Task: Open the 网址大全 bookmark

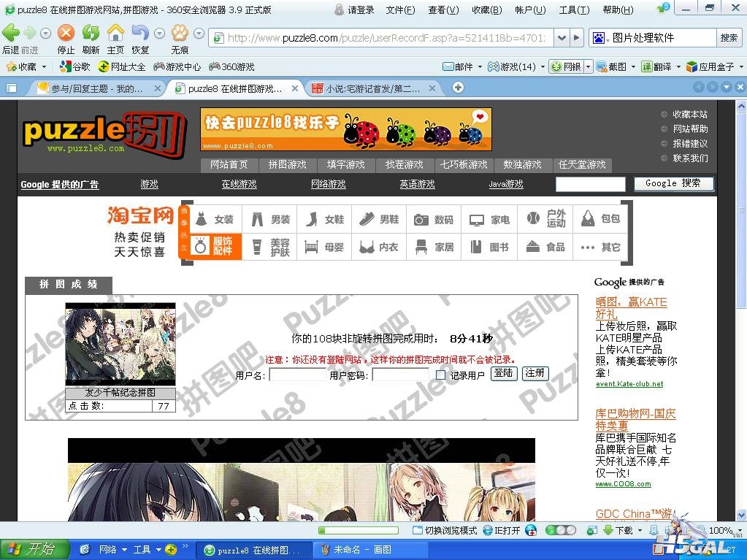Action: point(121,66)
